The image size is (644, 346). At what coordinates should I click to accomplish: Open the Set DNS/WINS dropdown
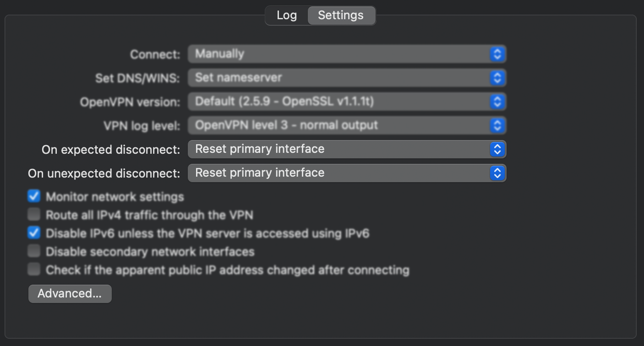tap(339, 78)
